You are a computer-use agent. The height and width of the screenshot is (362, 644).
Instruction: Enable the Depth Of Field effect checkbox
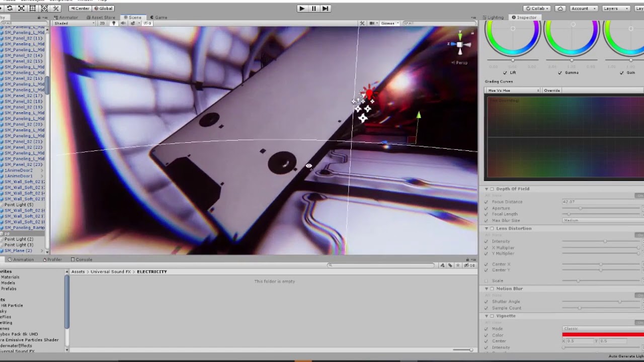tap(492, 189)
